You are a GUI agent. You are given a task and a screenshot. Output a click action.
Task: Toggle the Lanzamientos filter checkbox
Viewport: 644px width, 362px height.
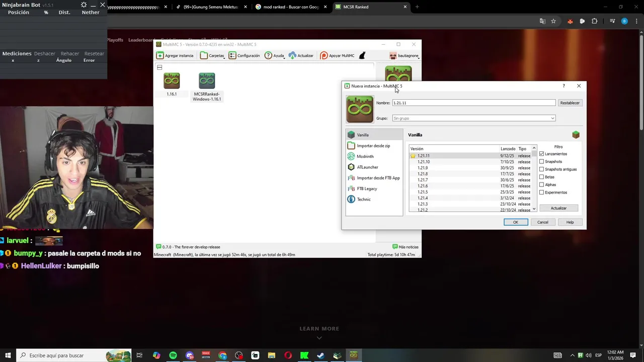coord(541,154)
